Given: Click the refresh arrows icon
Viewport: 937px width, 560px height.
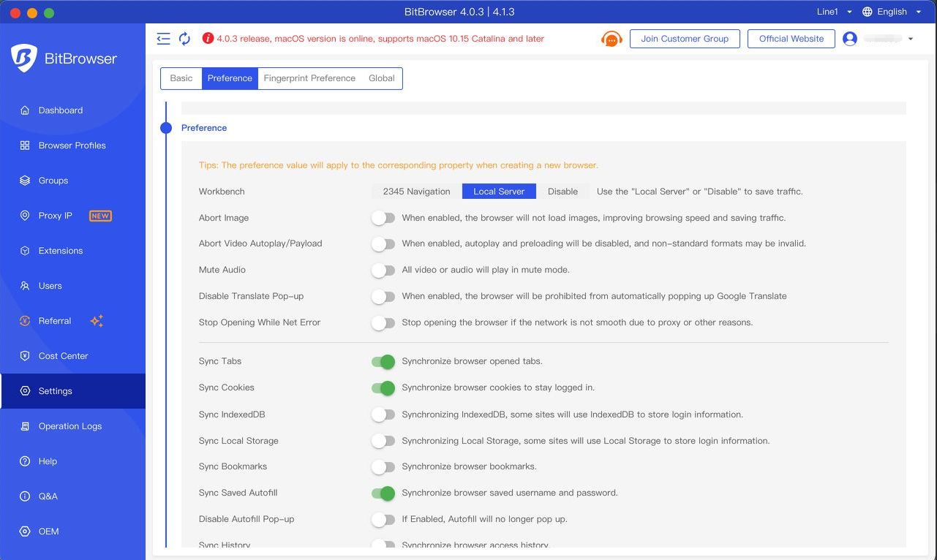Looking at the screenshot, I should (184, 39).
